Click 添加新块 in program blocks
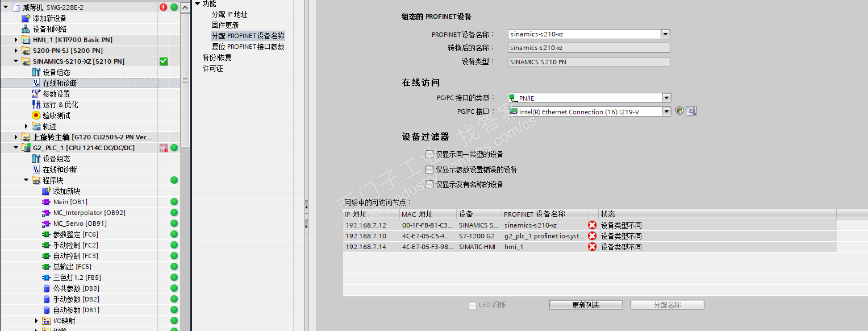The height and width of the screenshot is (331, 868). pyautogui.click(x=66, y=191)
